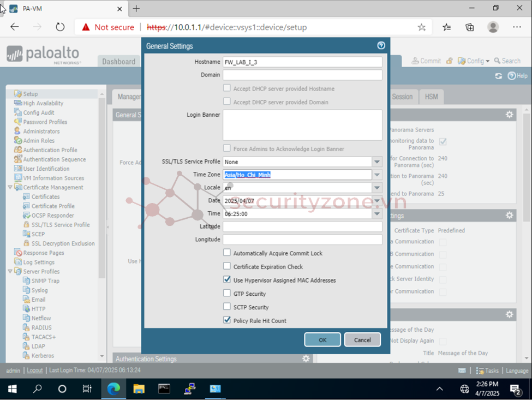532x400 pixels.
Task: Open the gear icon of the Certificate Type panel
Action: coord(509,215)
